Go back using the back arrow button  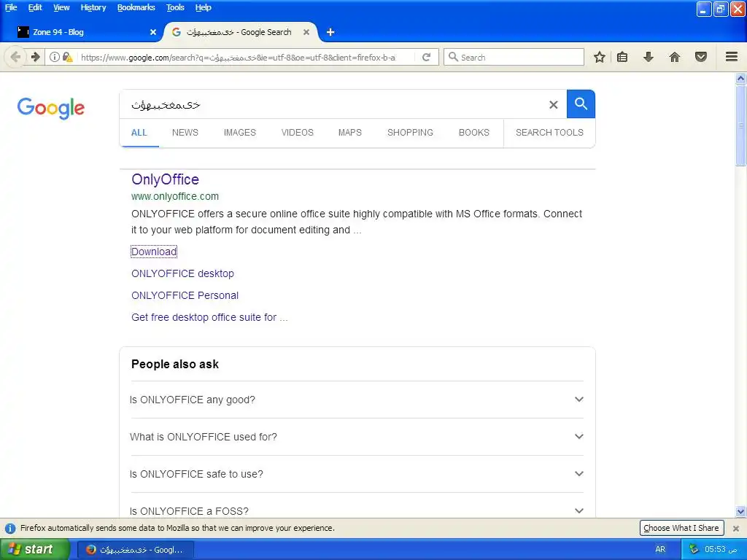15,57
